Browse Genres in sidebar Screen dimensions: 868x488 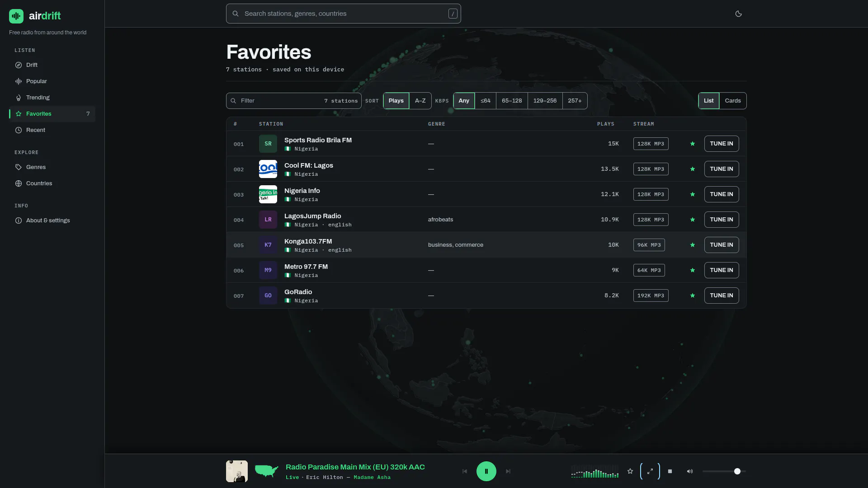pyautogui.click(x=52, y=167)
